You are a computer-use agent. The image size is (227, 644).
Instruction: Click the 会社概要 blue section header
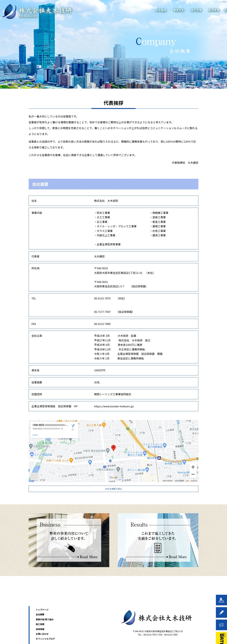(x=113, y=184)
